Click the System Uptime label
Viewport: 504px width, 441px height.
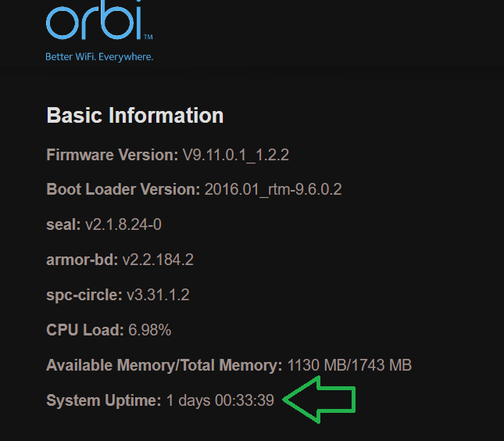tap(104, 400)
